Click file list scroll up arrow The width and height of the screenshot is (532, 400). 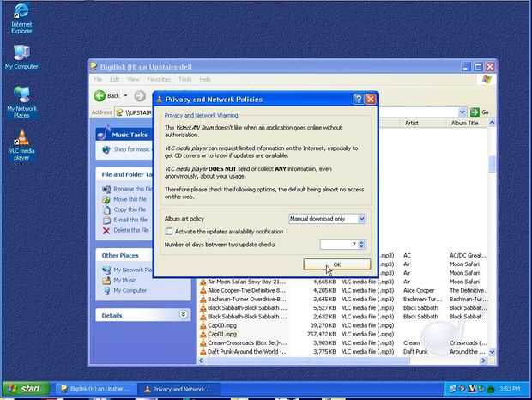click(x=492, y=122)
